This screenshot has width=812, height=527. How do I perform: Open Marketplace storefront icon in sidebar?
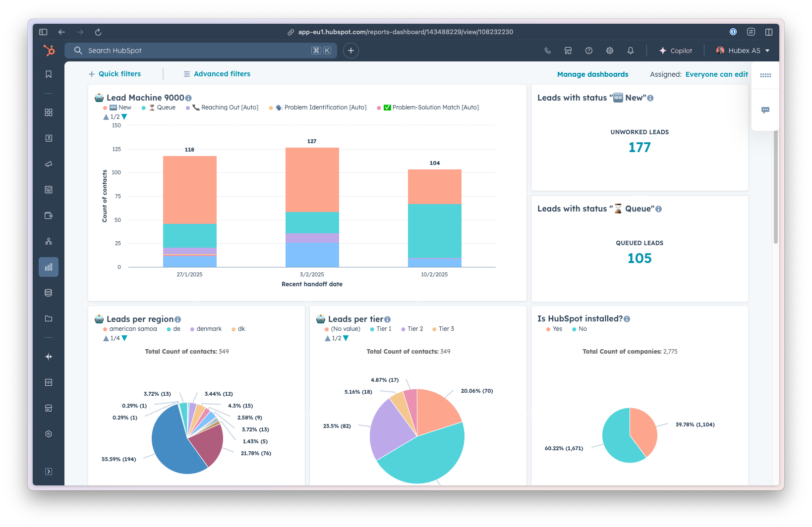coord(49,408)
